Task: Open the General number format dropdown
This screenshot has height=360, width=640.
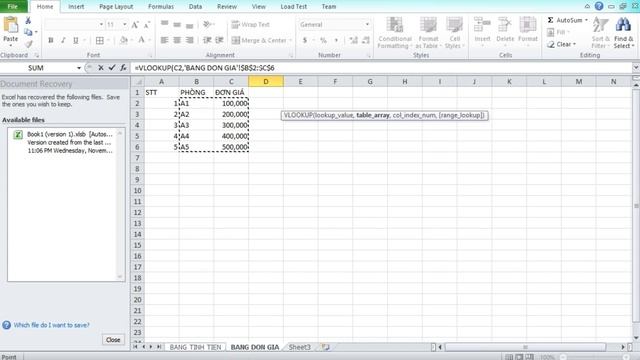Action: pyautogui.click(x=367, y=24)
